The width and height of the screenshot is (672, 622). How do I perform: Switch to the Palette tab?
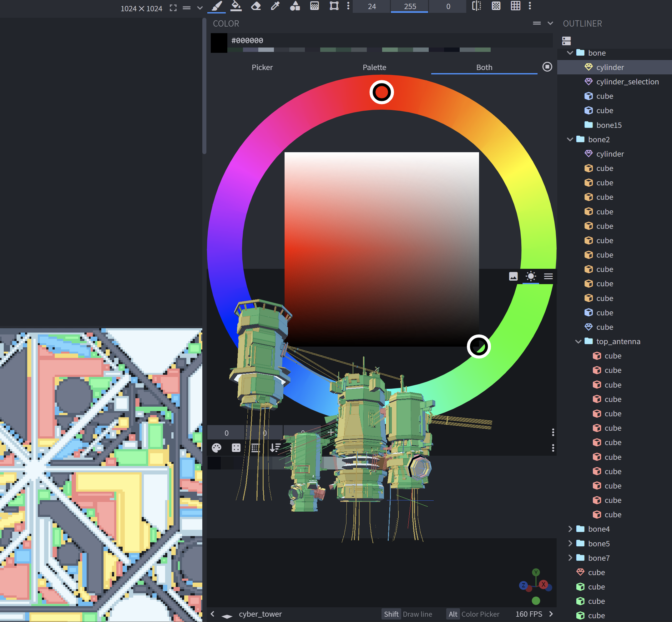pos(374,67)
